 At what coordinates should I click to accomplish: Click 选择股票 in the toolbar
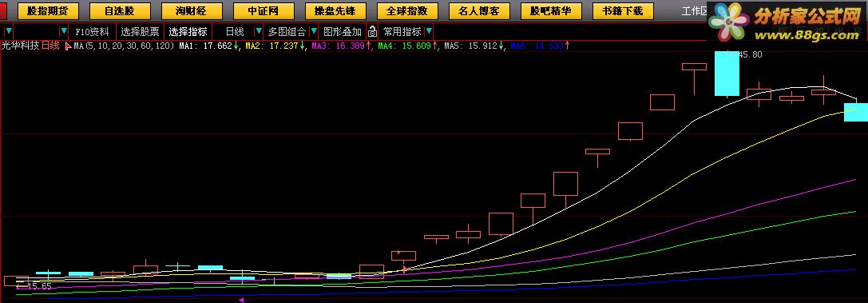[x=140, y=31]
